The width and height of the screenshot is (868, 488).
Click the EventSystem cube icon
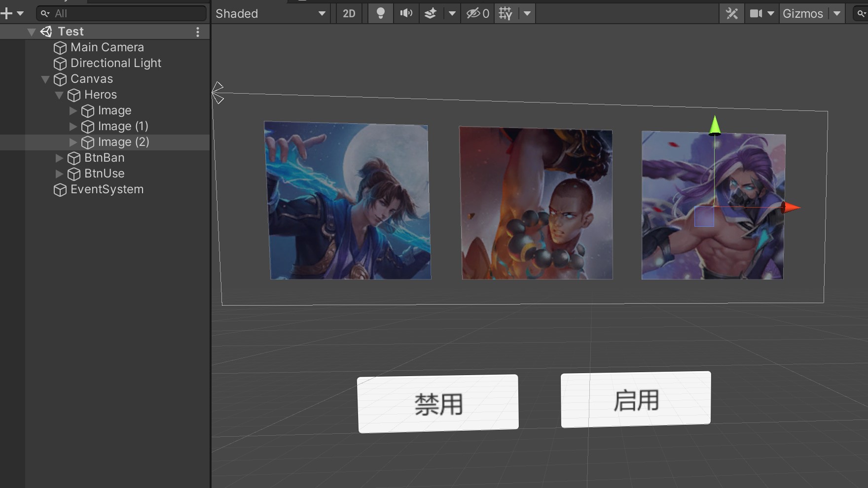click(60, 190)
